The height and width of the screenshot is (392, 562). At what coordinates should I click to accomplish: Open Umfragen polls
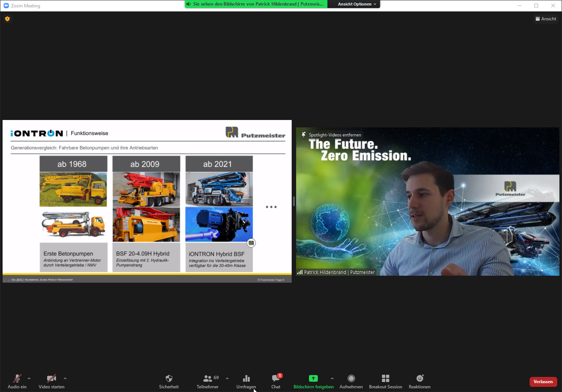pyautogui.click(x=246, y=382)
